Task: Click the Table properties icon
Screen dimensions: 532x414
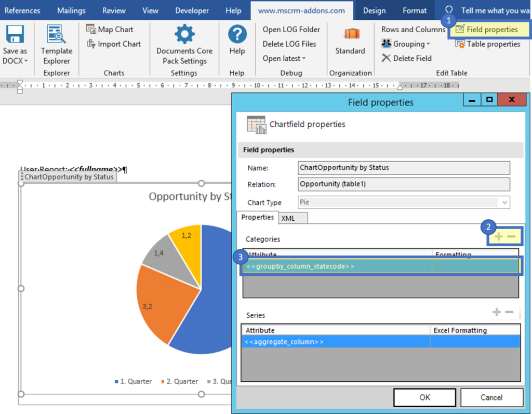Action: [x=460, y=44]
